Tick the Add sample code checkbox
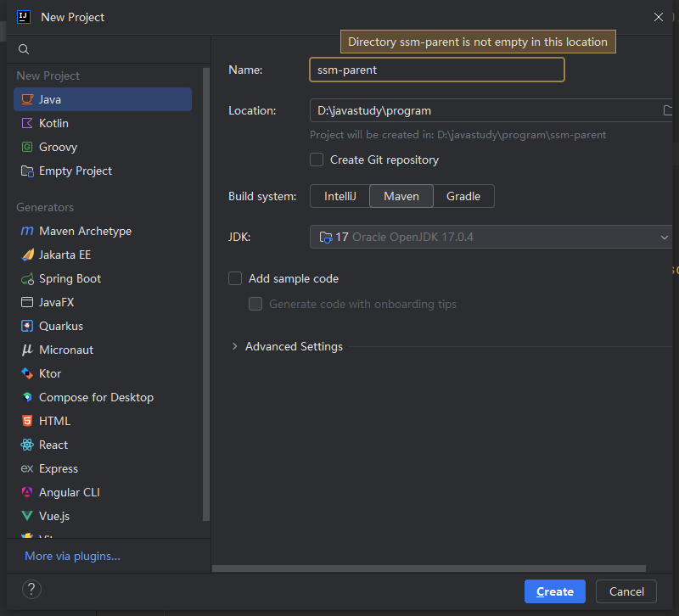This screenshot has height=616, width=679. (235, 278)
